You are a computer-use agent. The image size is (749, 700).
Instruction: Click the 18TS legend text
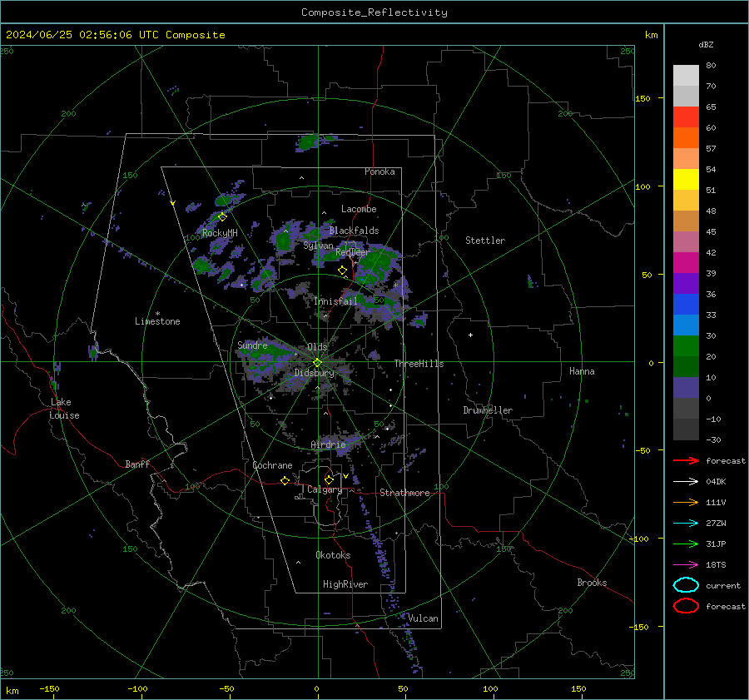716,565
